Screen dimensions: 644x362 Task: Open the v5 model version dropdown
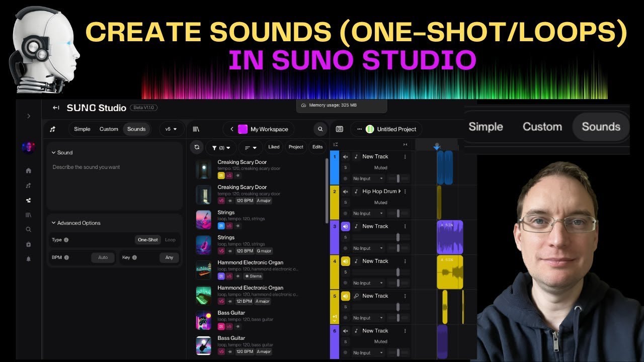[171, 129]
